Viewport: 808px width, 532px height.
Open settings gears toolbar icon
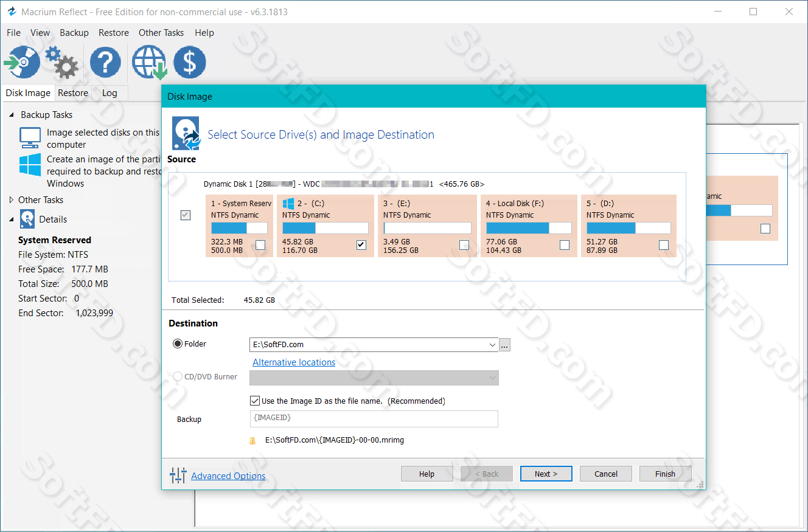61,62
